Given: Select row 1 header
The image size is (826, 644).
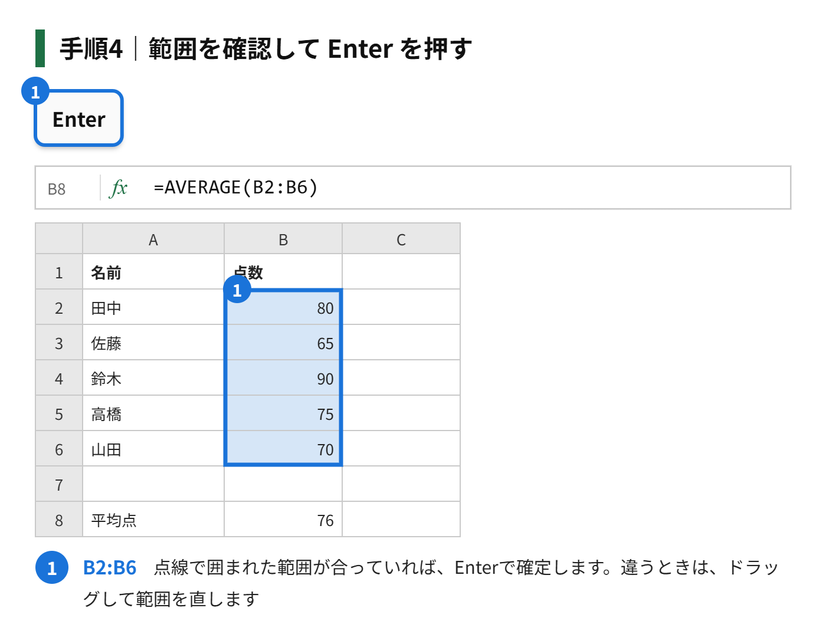Looking at the screenshot, I should pyautogui.click(x=59, y=272).
